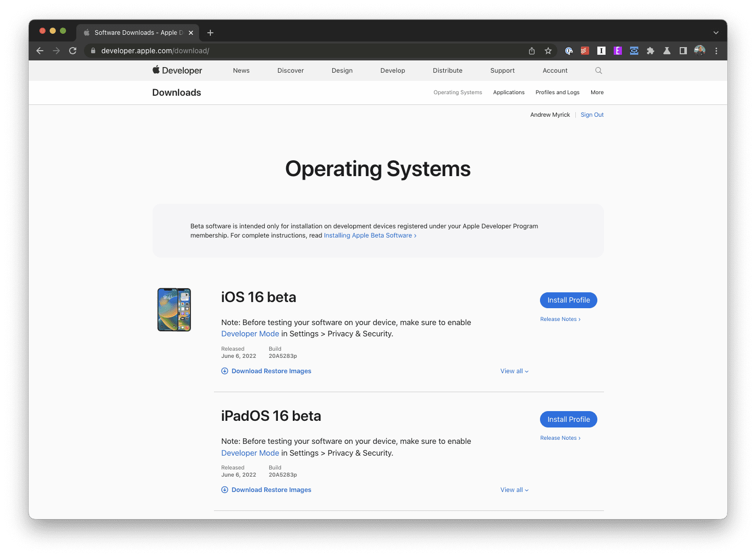This screenshot has width=756, height=557.
Task: Click the search magnifier icon in Developer nav
Action: coord(598,71)
